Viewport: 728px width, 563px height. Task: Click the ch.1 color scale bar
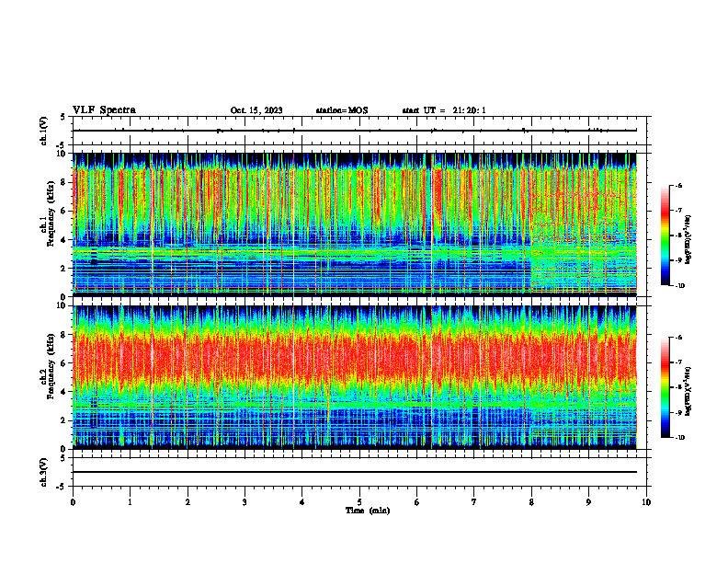[x=665, y=236]
